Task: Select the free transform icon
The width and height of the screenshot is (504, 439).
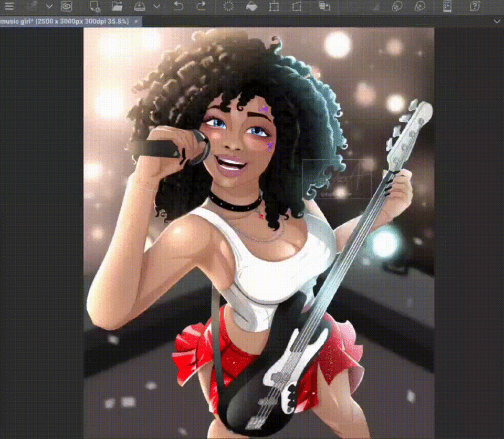Action: pyautogui.click(x=296, y=6)
